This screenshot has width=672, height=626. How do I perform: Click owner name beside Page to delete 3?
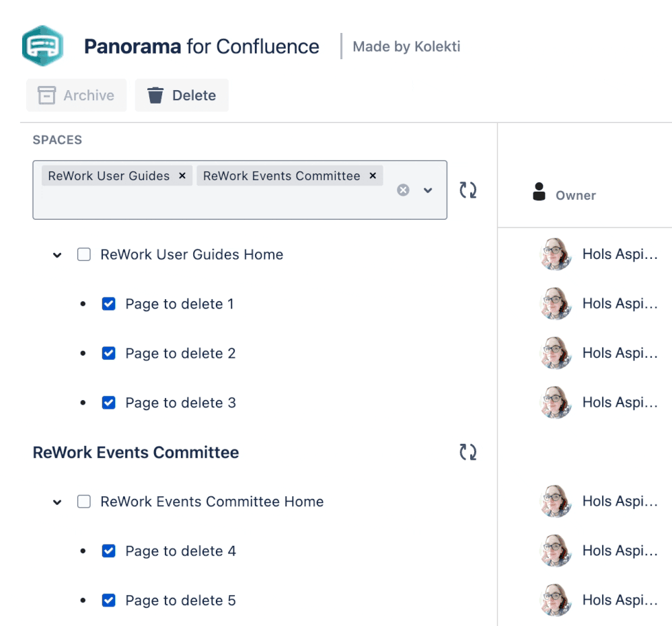[x=620, y=403]
